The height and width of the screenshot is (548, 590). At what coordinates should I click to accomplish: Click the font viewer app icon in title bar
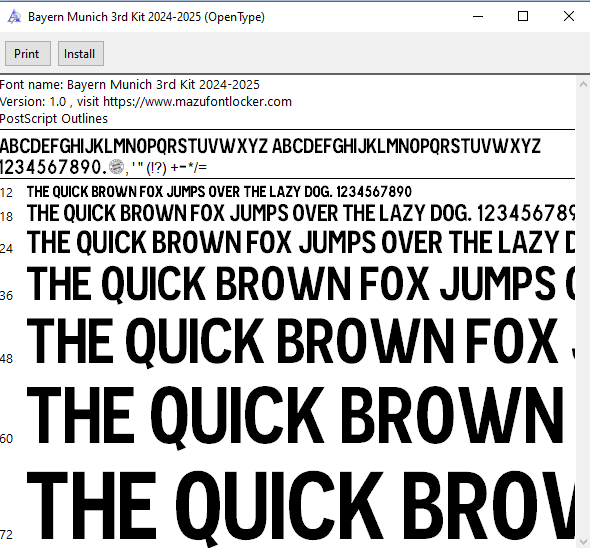click(x=14, y=17)
